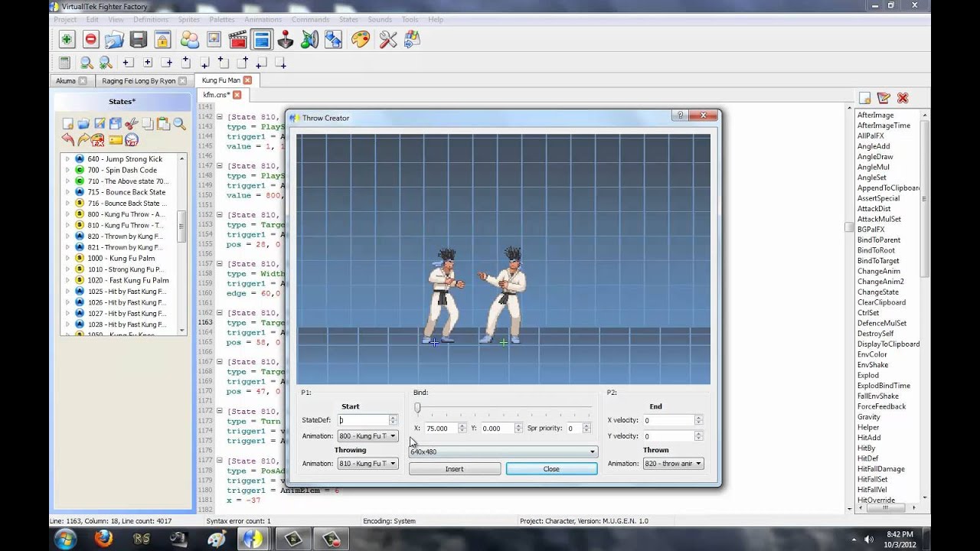This screenshot has height=551, width=980.
Task: Click the yellow Redo arrow in States panel
Action: pos(83,139)
